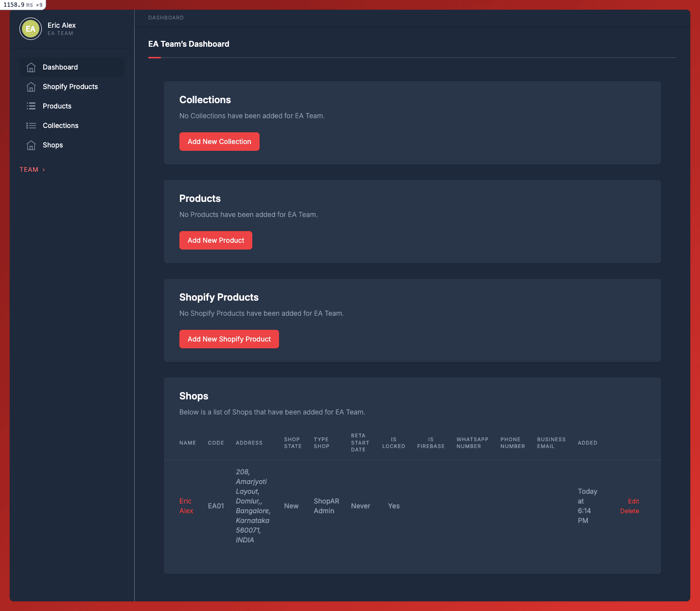Click 'No Products have been added' message
The image size is (700, 611).
pyautogui.click(x=248, y=215)
